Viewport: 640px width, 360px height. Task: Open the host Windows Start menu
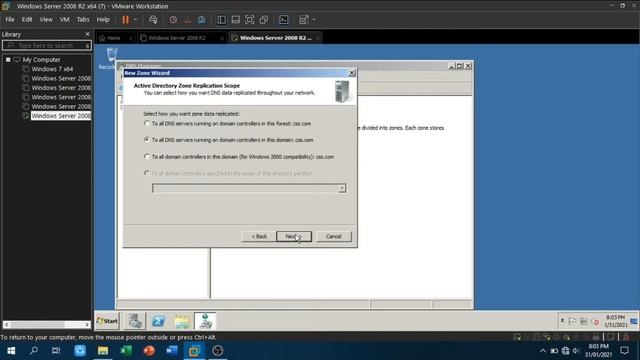[11, 351]
